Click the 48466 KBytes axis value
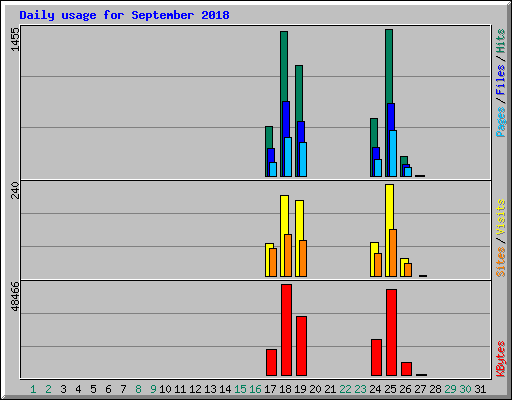 15,296
